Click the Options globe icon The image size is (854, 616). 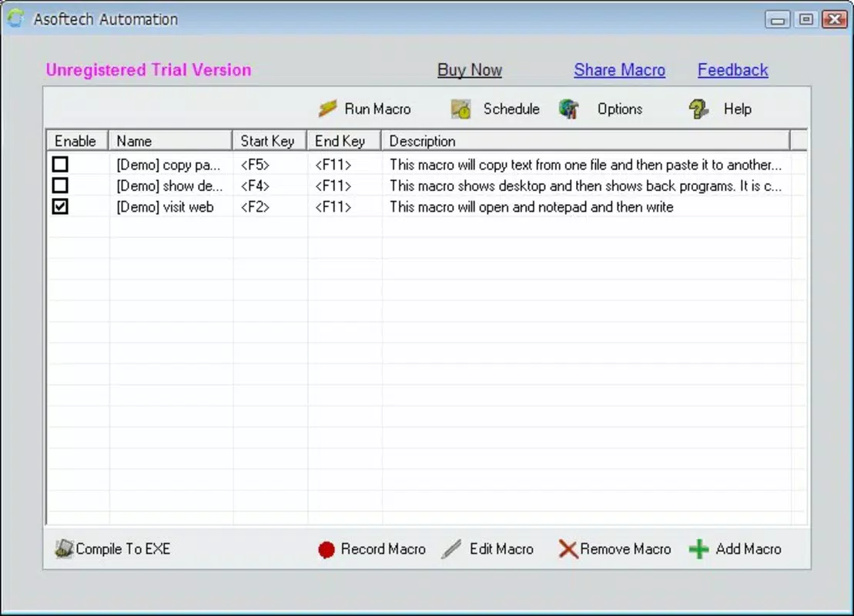tap(568, 109)
